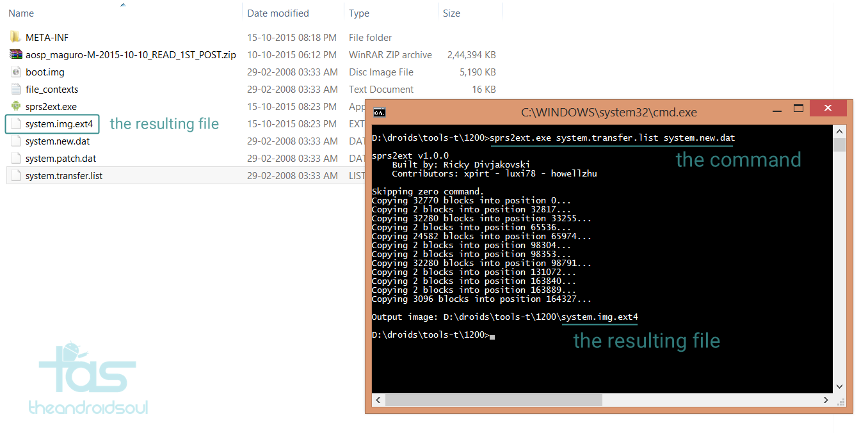This screenshot has width=868, height=433.
Task: Click the WinRAR icon of aosp_maguro zip
Action: 16,55
